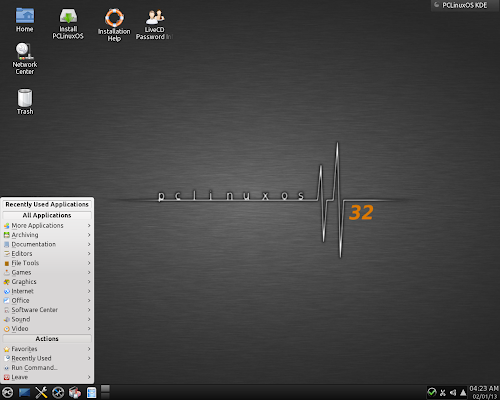
Task: Open the Installation Help lifebuoy icon
Action: point(114,25)
